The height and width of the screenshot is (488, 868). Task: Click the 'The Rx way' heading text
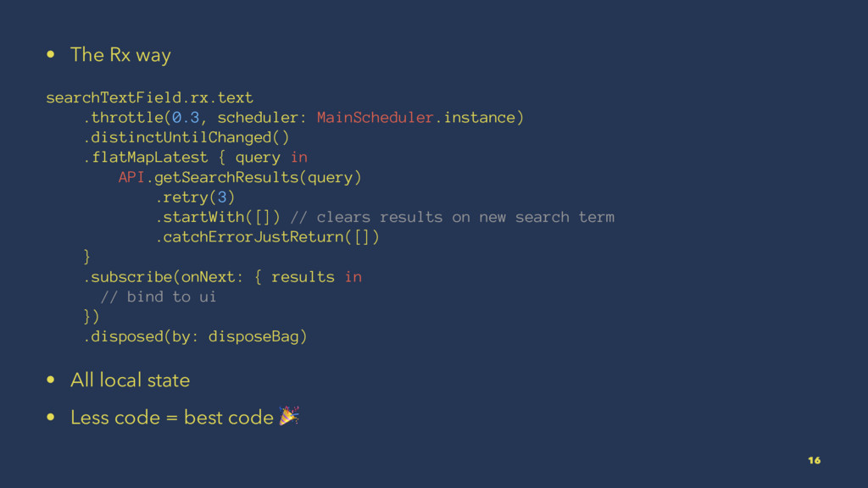click(x=120, y=55)
